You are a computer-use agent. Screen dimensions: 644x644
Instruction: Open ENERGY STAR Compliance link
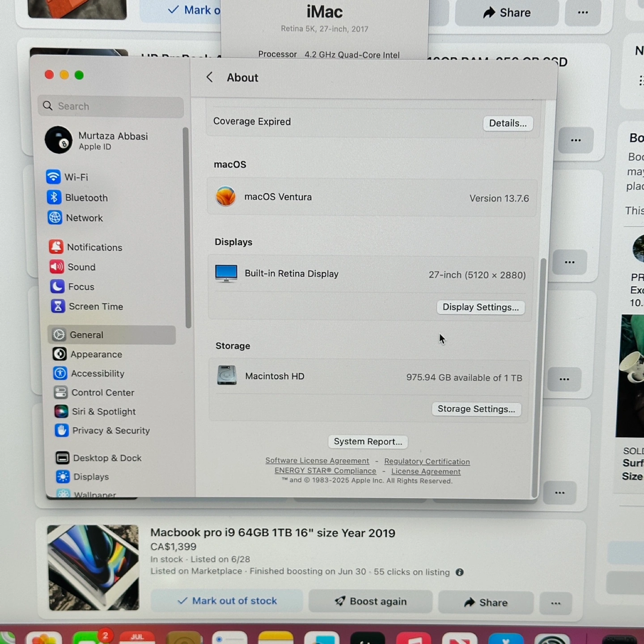(326, 470)
